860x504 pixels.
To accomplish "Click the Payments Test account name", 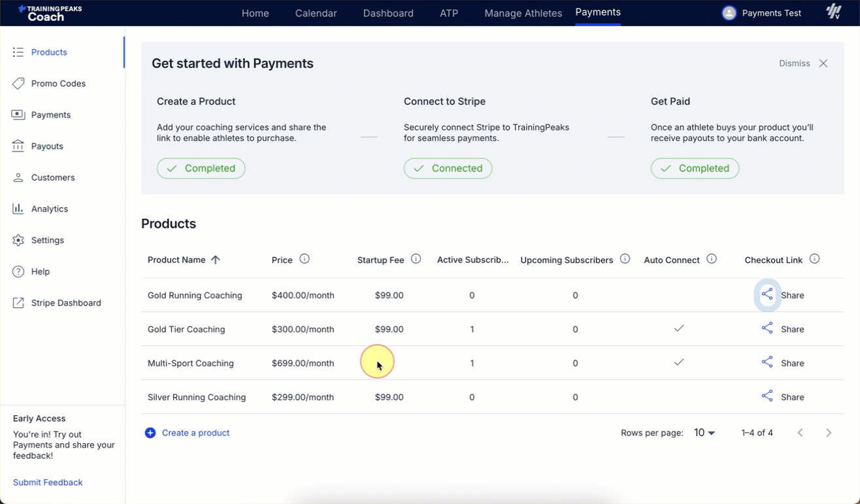I will pyautogui.click(x=772, y=13).
